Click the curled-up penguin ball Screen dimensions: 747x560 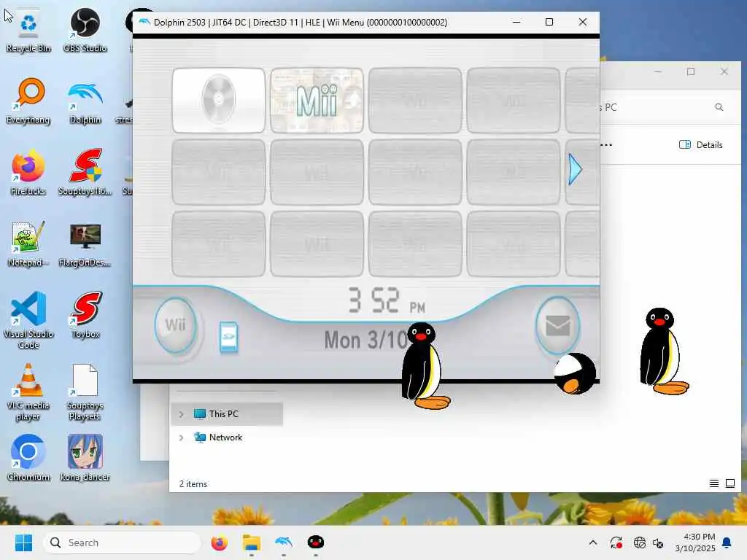coord(575,374)
